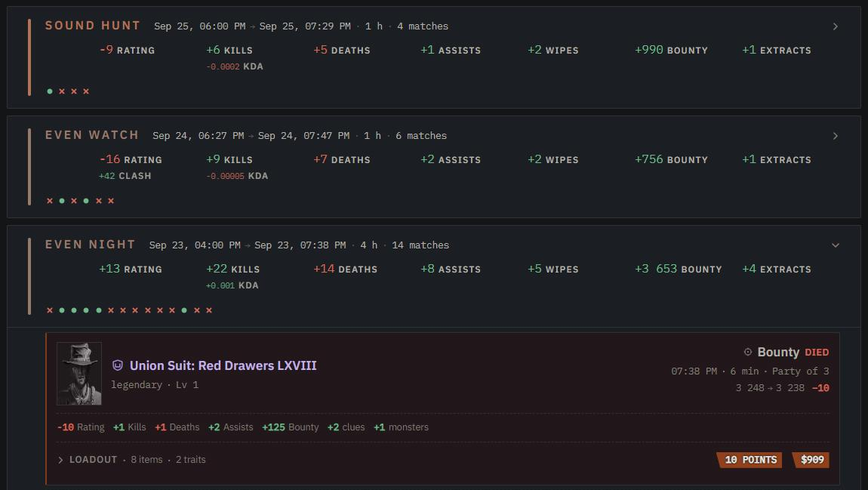Click the Bounty mode target icon
The height and width of the screenshot is (490, 868).
(748, 352)
